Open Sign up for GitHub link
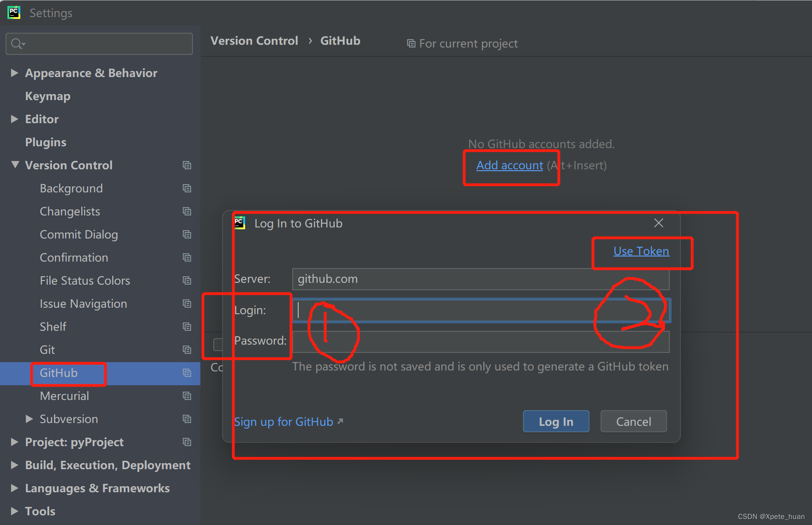812x525 pixels. click(289, 422)
